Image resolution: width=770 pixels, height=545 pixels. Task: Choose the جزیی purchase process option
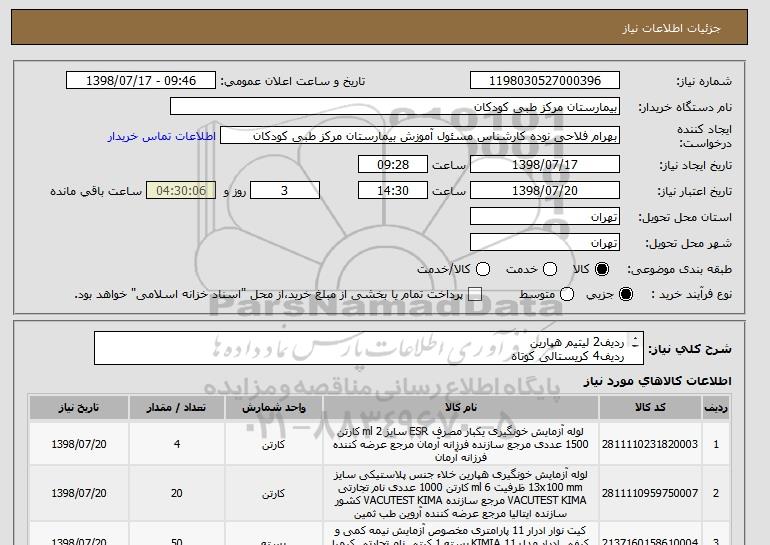tap(626, 294)
